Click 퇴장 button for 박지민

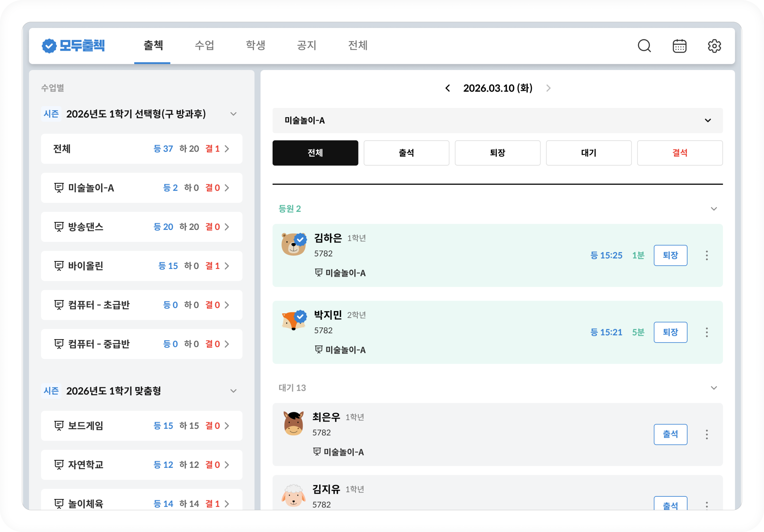670,332
